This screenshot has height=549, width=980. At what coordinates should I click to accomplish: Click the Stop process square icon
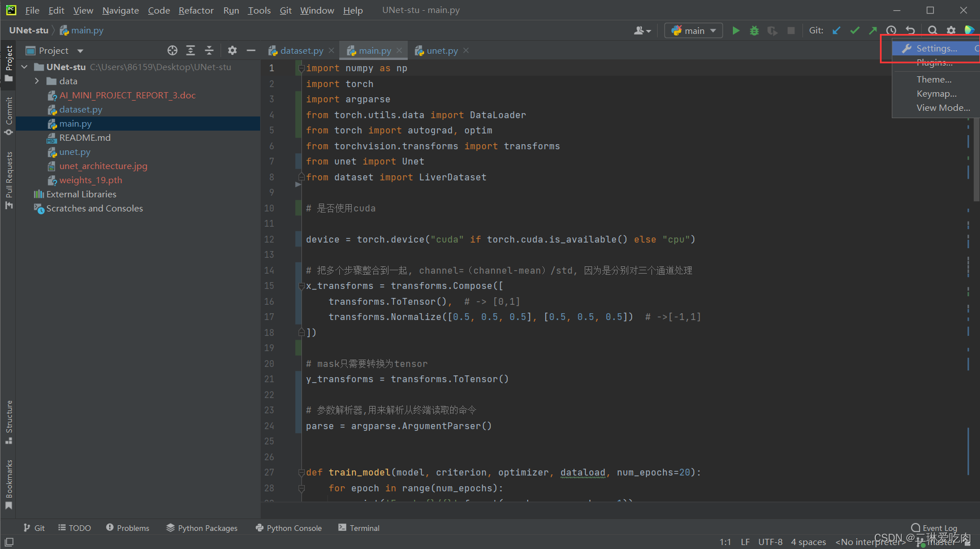pos(791,31)
